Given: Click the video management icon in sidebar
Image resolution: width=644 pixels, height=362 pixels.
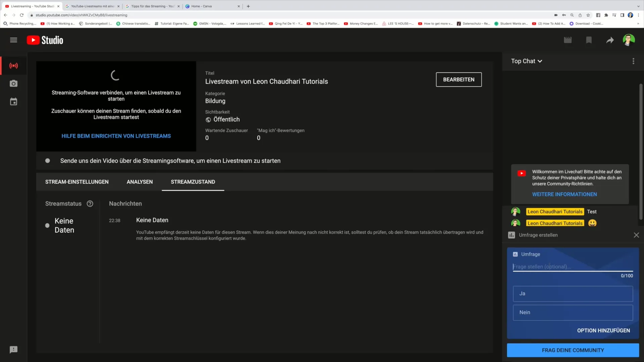Looking at the screenshot, I should coord(13,102).
